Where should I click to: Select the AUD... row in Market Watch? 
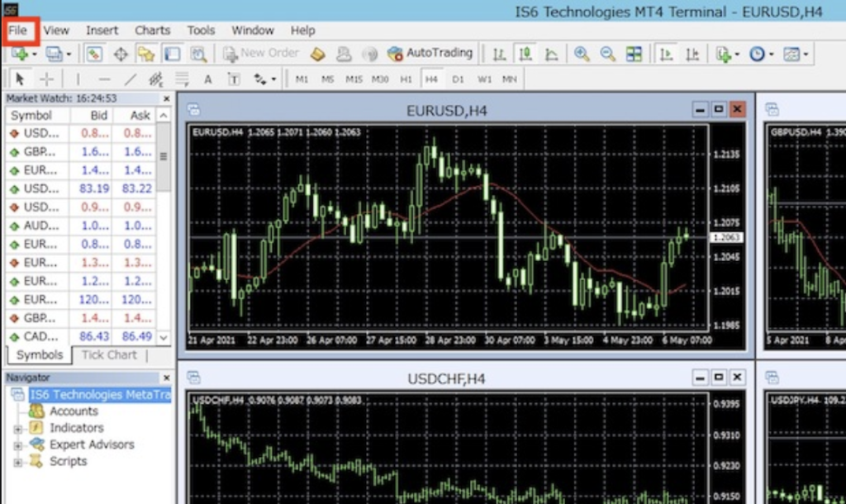(81, 226)
